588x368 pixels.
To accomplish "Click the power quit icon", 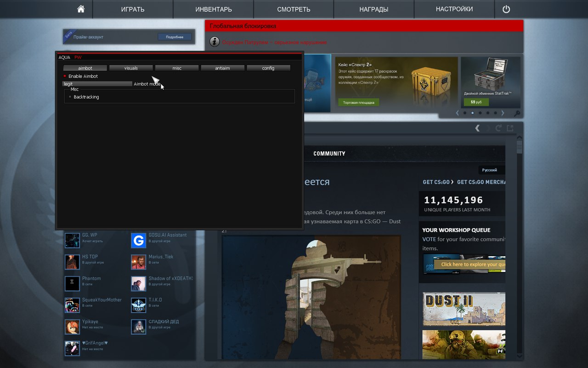I will pyautogui.click(x=506, y=9).
